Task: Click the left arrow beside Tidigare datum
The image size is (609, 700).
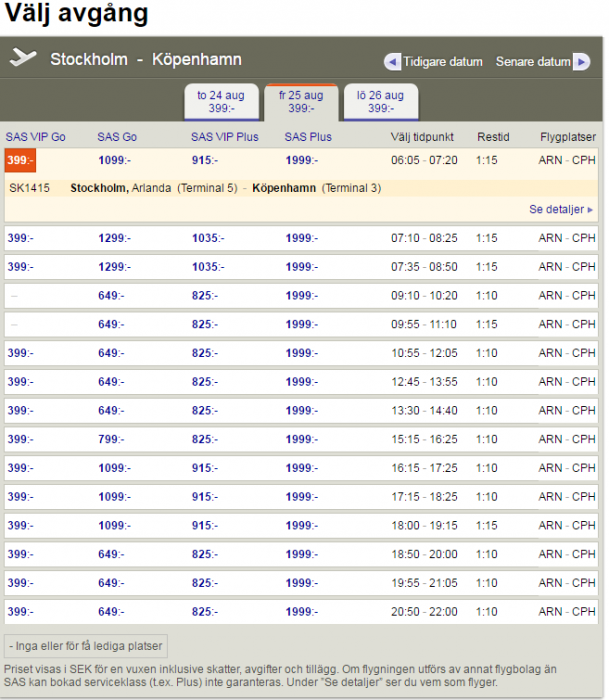Action: pyautogui.click(x=393, y=62)
